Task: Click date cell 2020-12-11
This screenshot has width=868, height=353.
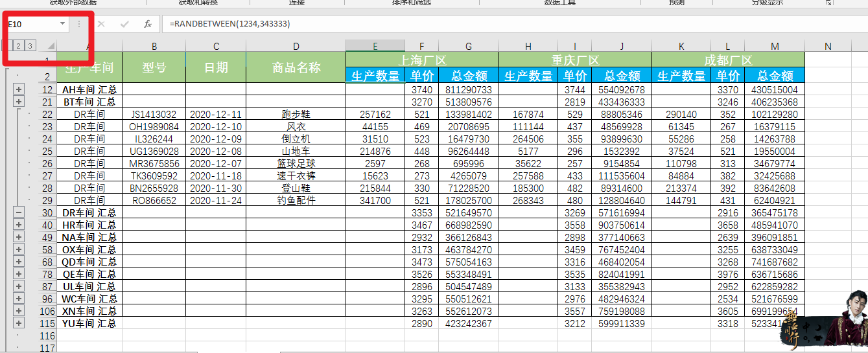Action: tap(216, 114)
